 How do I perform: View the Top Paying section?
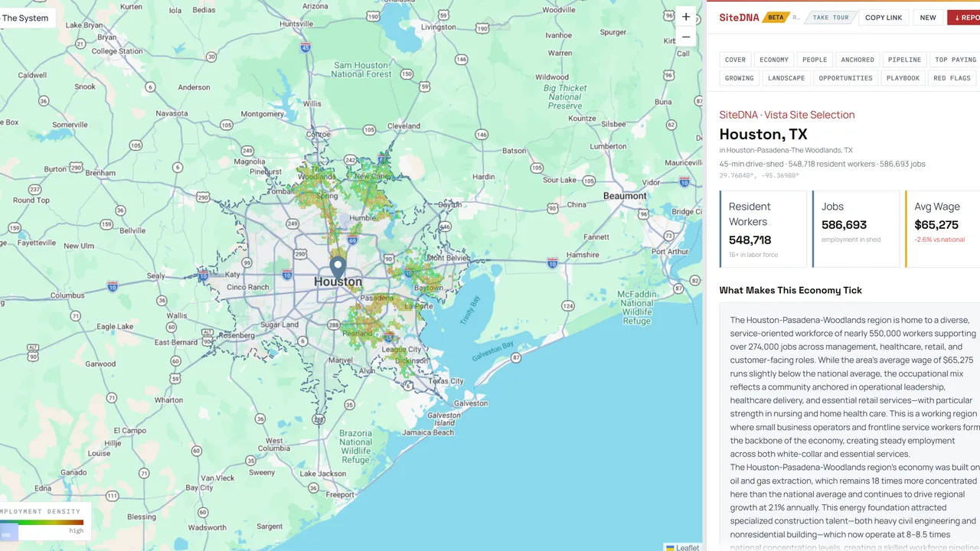click(x=955, y=60)
